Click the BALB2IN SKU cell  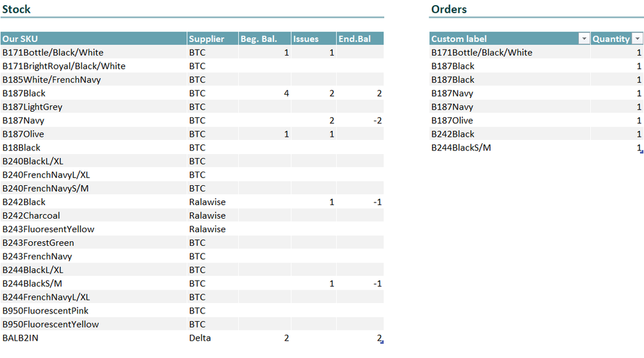[x=93, y=338]
